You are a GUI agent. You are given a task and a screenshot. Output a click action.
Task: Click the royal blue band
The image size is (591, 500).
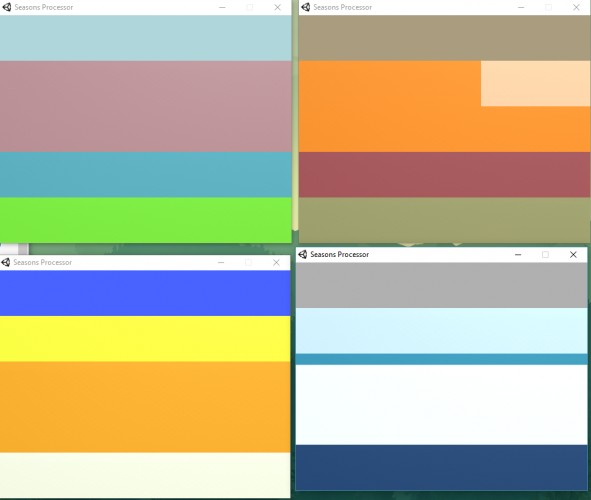(x=145, y=293)
